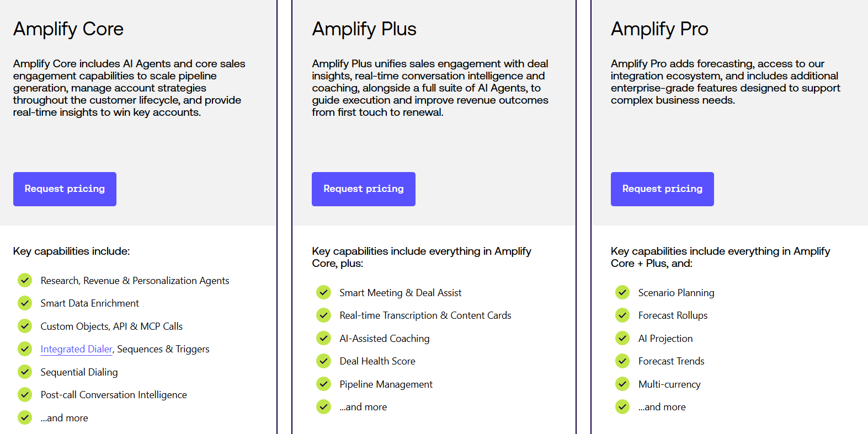Select the checkmark next to Real-time Transcription & Content Cards

click(324, 315)
